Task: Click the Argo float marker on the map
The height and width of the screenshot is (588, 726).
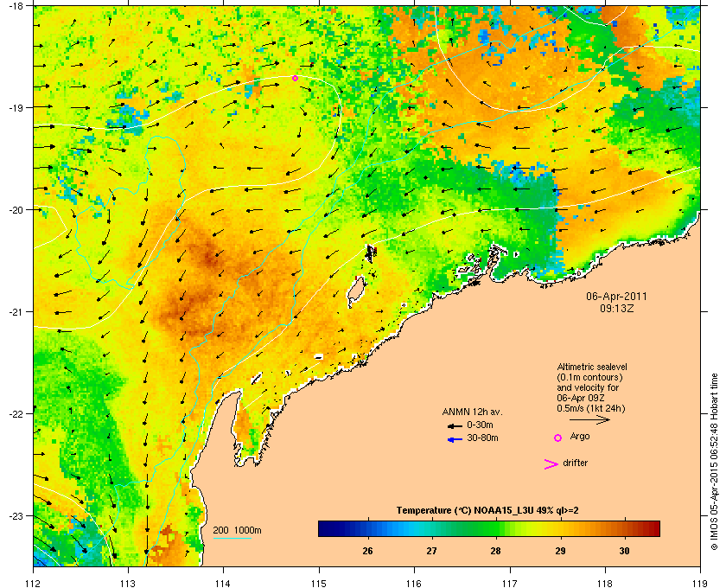Action: click(x=295, y=79)
